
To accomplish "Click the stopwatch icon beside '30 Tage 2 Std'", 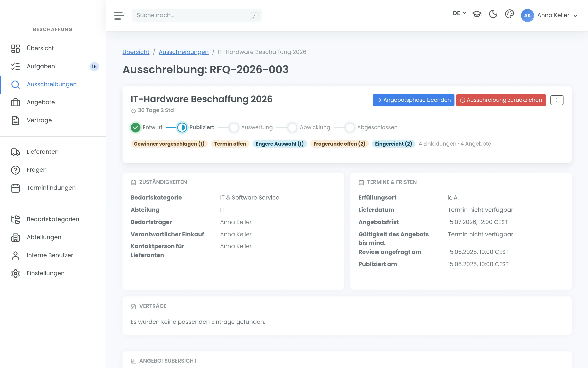I will pyautogui.click(x=133, y=110).
